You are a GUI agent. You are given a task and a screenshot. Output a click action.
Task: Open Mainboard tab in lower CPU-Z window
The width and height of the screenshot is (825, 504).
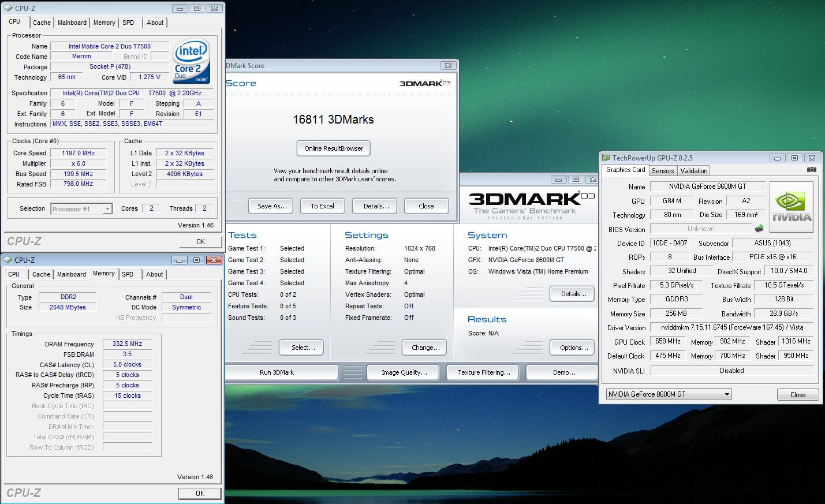72,274
